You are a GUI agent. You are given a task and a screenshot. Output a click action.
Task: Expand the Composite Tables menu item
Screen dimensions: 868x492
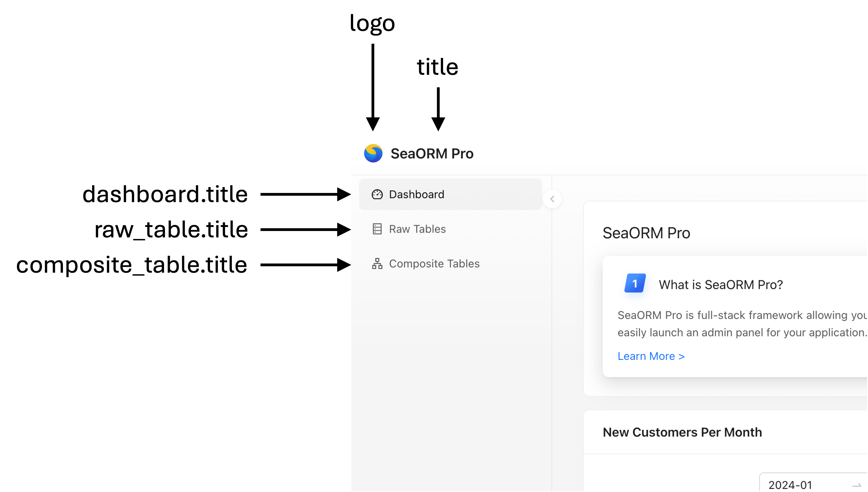(434, 263)
